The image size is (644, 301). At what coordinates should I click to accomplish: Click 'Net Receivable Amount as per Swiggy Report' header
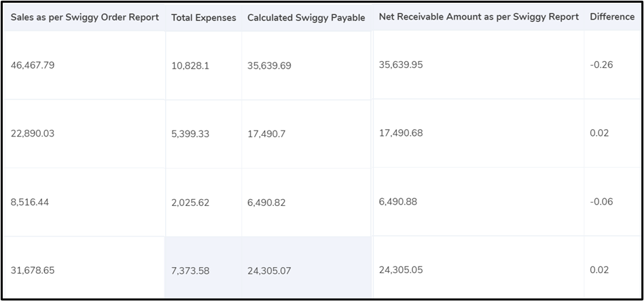pos(478,16)
